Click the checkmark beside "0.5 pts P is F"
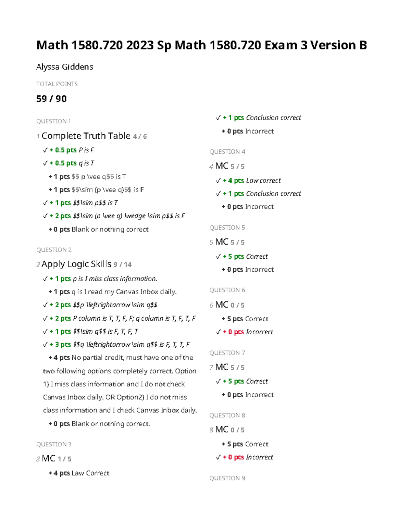The height and width of the screenshot is (532, 411). click(x=45, y=150)
